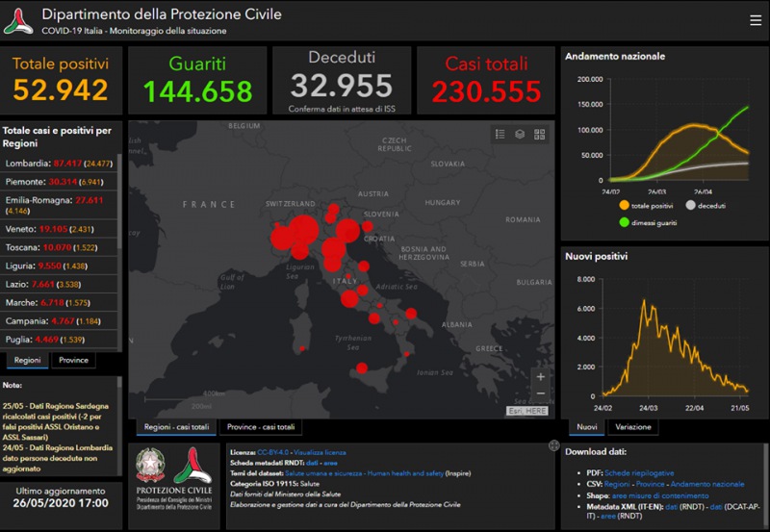
Task: Open the map layers list
Action: coord(520,134)
